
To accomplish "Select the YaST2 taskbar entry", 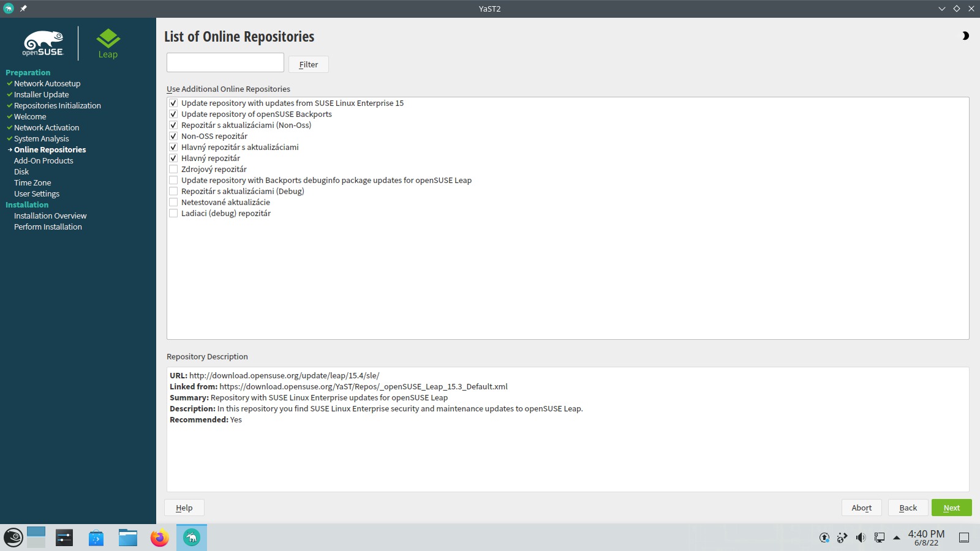I will tap(192, 538).
